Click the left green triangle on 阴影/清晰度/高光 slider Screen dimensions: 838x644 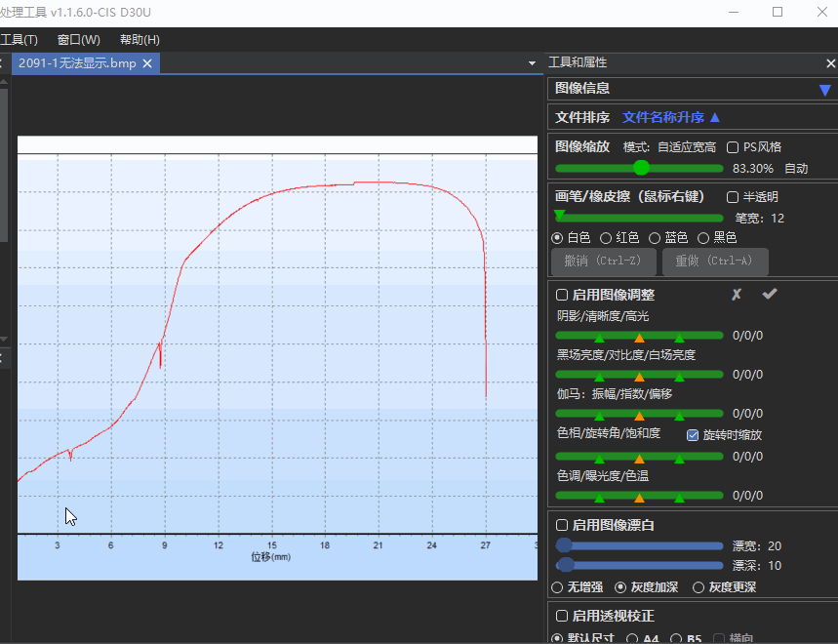tap(599, 337)
